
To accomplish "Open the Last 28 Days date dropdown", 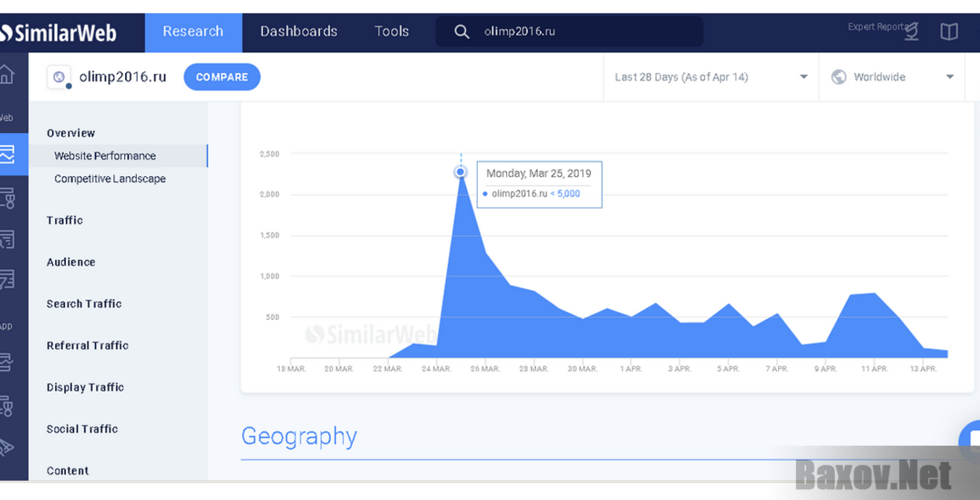I will click(710, 77).
